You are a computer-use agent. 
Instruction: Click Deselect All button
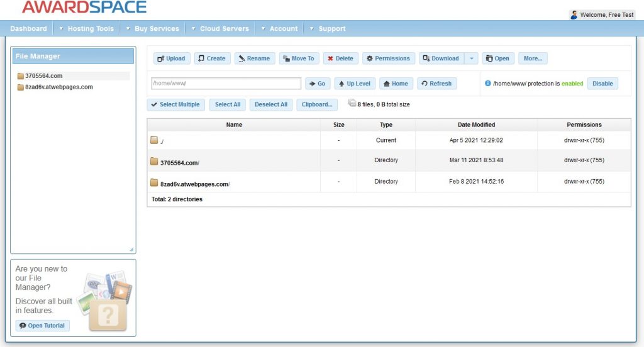coord(271,104)
